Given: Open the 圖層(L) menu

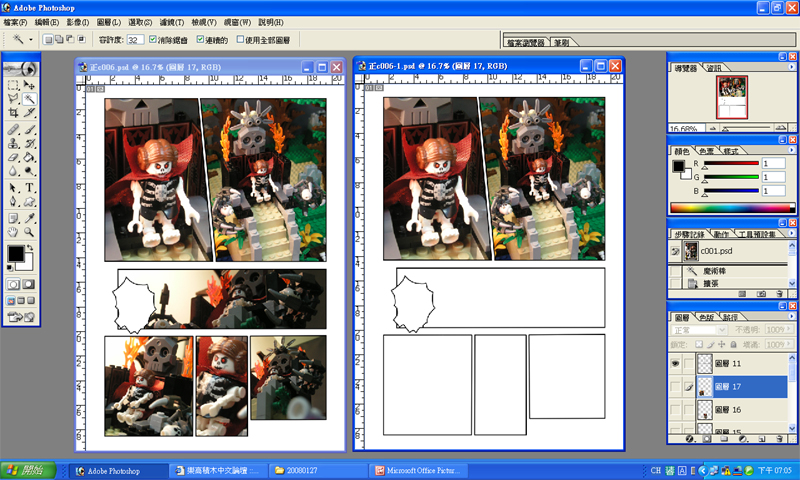Looking at the screenshot, I should [x=109, y=22].
